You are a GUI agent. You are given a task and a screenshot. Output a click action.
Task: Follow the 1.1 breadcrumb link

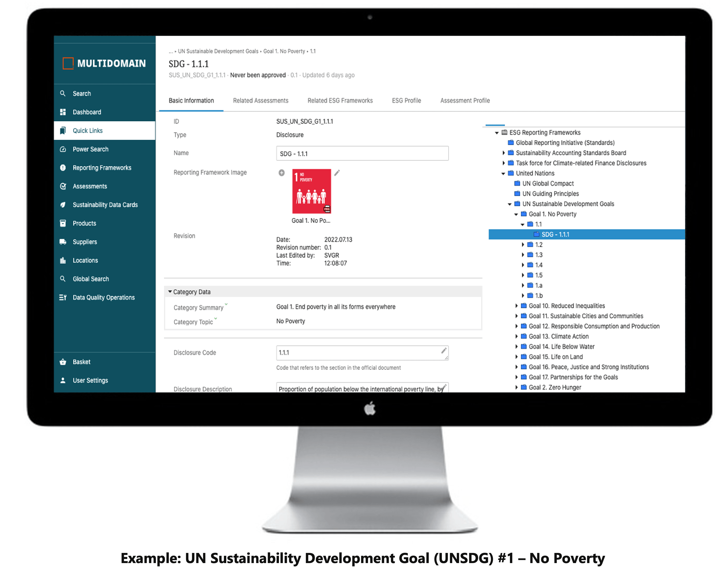[313, 51]
